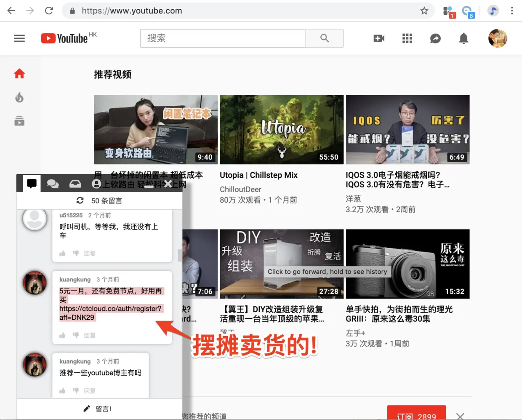The height and width of the screenshot is (420, 522).
Task: Click the browser forward arrow
Action: point(30,11)
